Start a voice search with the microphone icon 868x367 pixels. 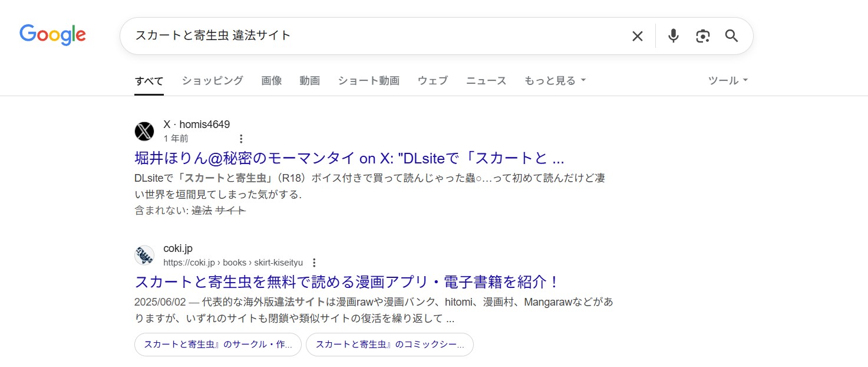[x=673, y=36]
